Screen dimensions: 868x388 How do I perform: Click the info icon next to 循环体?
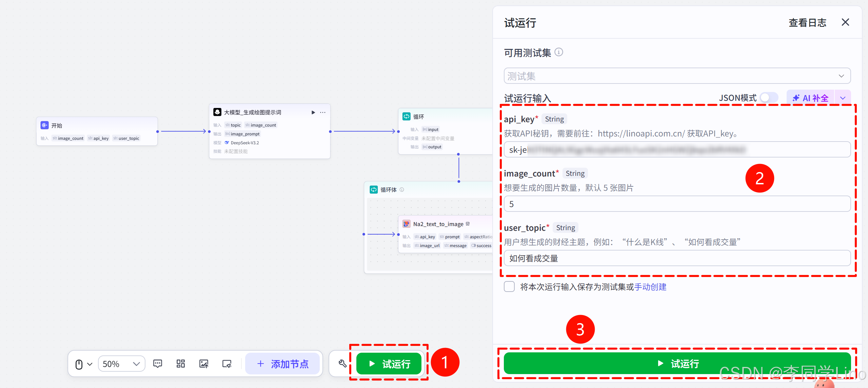coord(402,190)
